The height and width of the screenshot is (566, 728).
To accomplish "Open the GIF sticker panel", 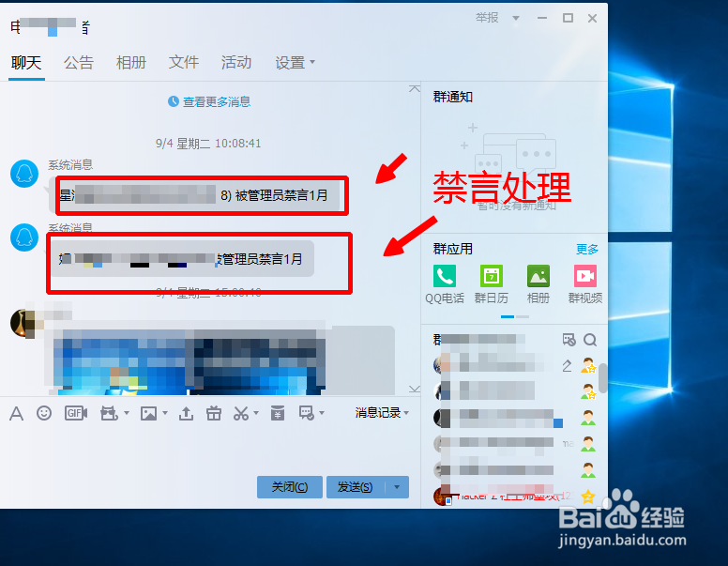I will coord(76,413).
